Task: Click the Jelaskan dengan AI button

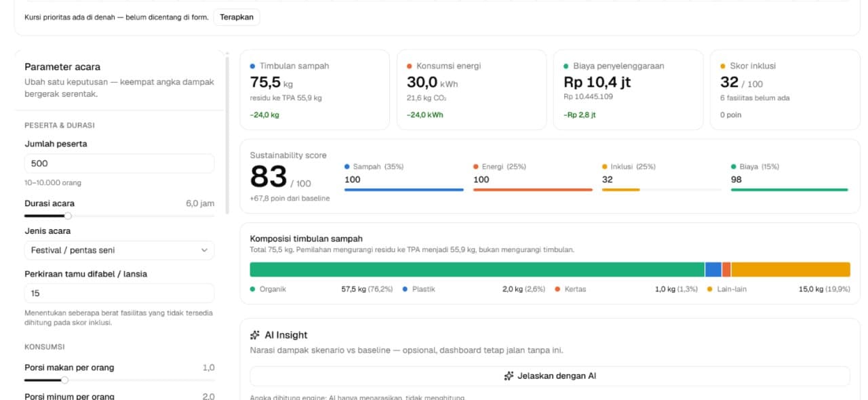Action: [x=549, y=376]
